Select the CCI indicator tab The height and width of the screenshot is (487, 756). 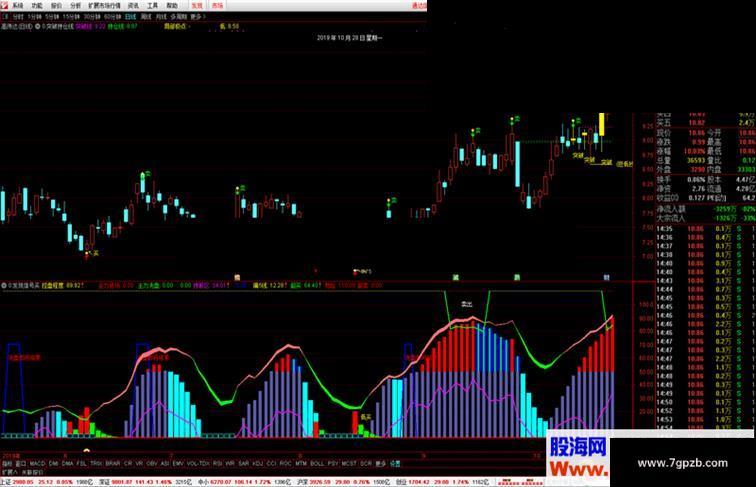pyautogui.click(x=271, y=463)
